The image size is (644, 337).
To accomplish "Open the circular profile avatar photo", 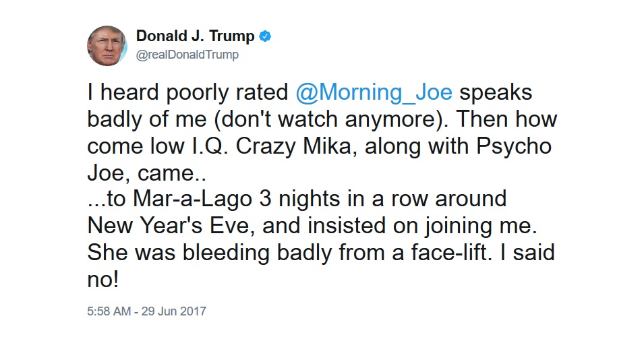I will click(107, 46).
